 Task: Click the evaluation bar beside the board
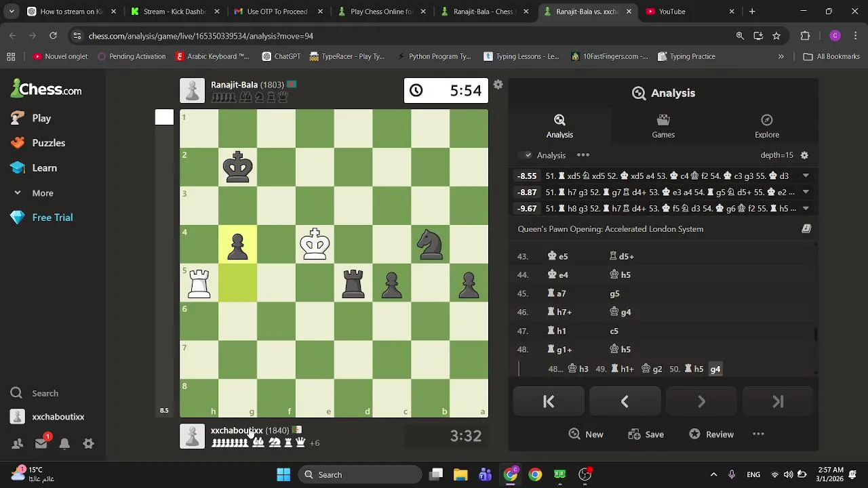(x=164, y=263)
